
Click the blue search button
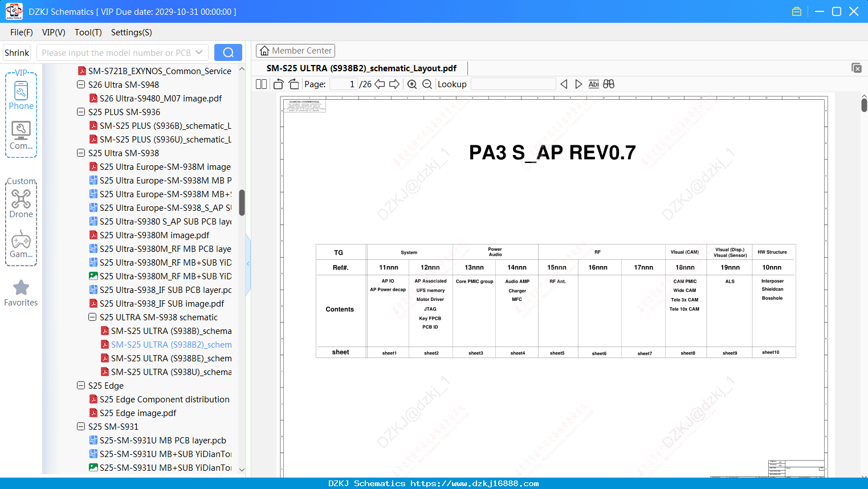click(228, 52)
